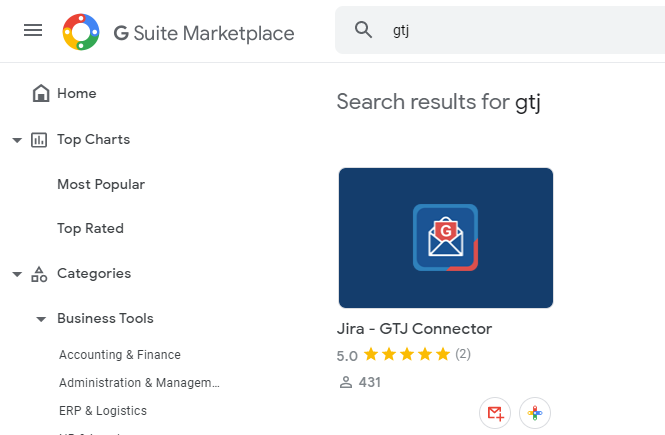Image resolution: width=665 pixels, height=435 pixels.
Task: Open Most Popular chart
Action: 101,184
